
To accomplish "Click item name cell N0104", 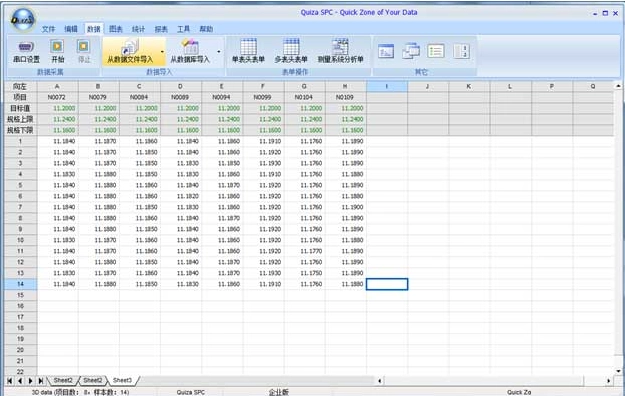I will coord(304,97).
